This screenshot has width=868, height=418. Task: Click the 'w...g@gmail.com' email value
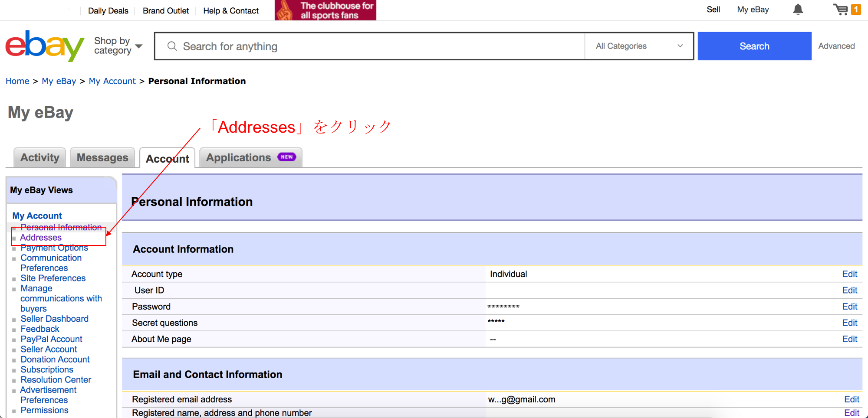click(522, 399)
